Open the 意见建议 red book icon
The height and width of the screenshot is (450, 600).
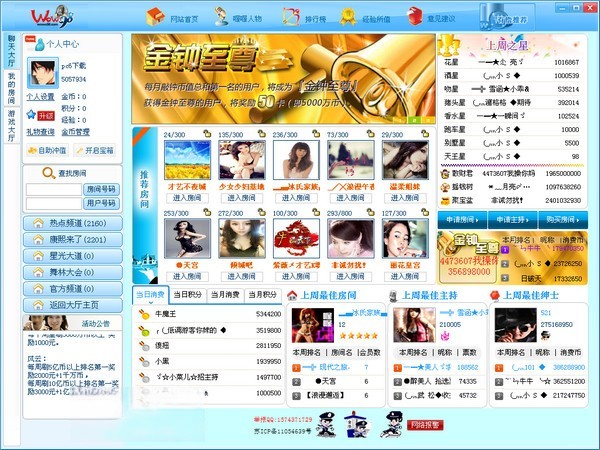[414, 16]
